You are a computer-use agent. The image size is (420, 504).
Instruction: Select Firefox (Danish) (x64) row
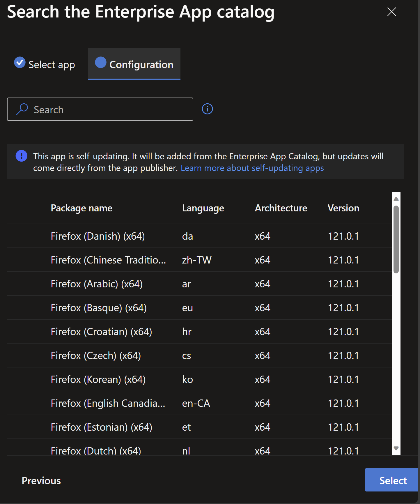click(x=199, y=236)
